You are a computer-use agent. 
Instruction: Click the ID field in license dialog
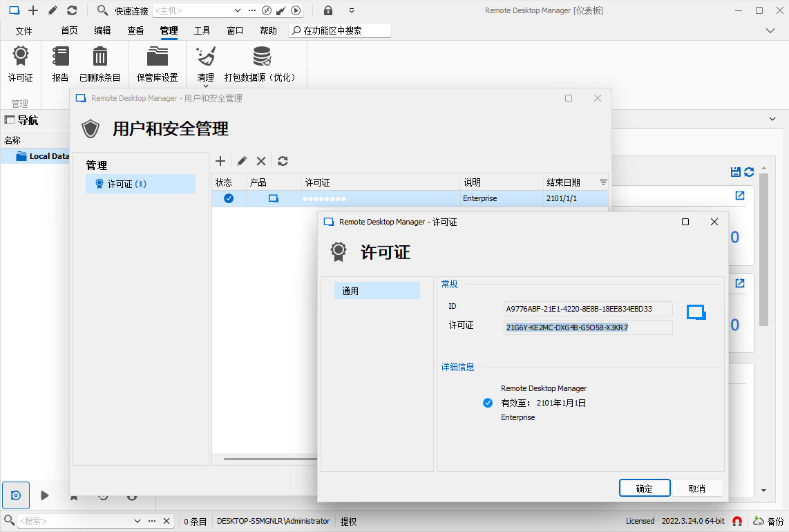588,309
